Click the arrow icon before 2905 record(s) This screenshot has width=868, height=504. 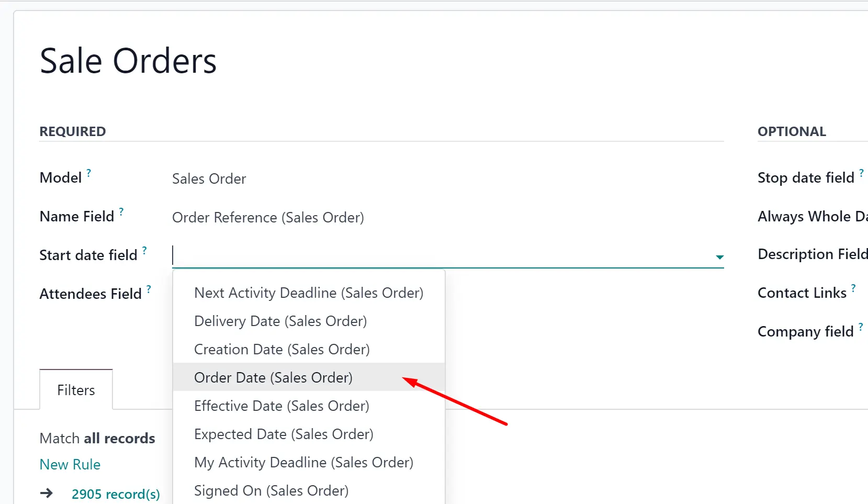point(47,493)
